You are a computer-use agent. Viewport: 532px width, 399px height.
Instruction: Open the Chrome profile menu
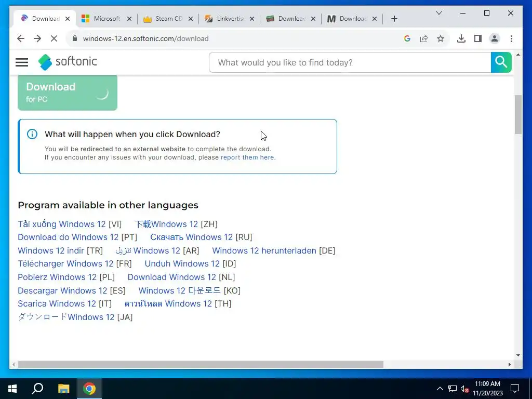495,38
